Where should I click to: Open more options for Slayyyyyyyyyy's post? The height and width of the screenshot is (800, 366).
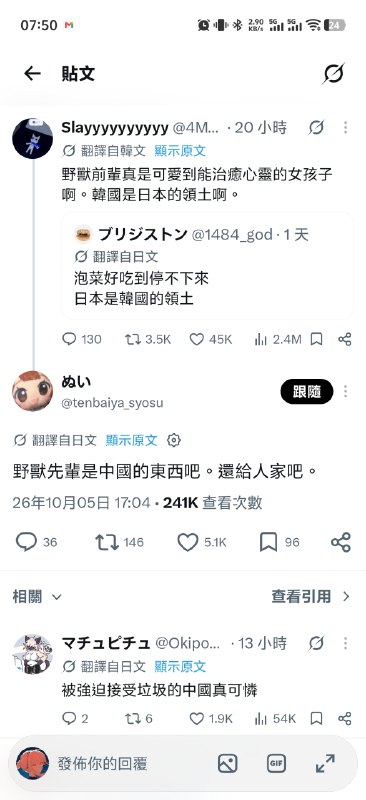(346, 128)
